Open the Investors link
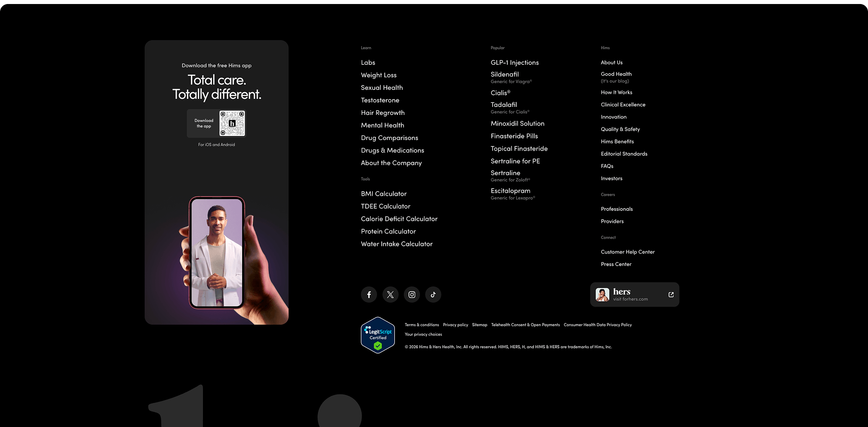This screenshot has width=868, height=427. [x=611, y=179]
